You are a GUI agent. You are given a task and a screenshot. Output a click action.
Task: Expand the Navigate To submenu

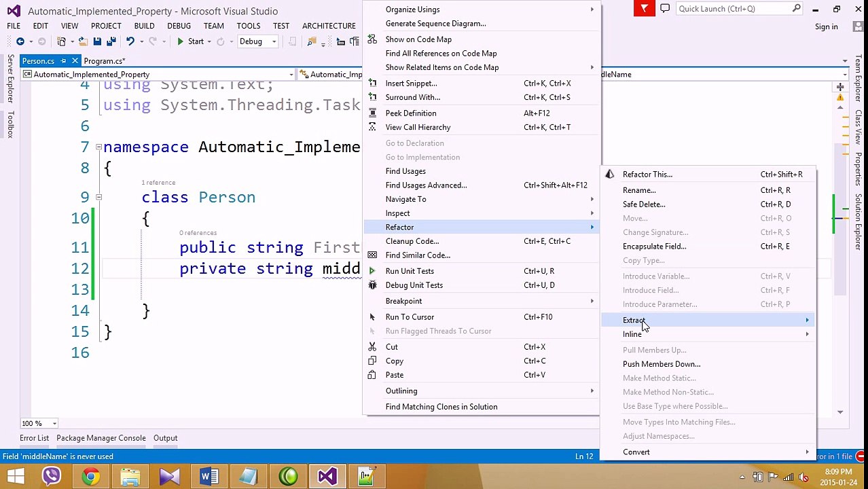point(482,199)
